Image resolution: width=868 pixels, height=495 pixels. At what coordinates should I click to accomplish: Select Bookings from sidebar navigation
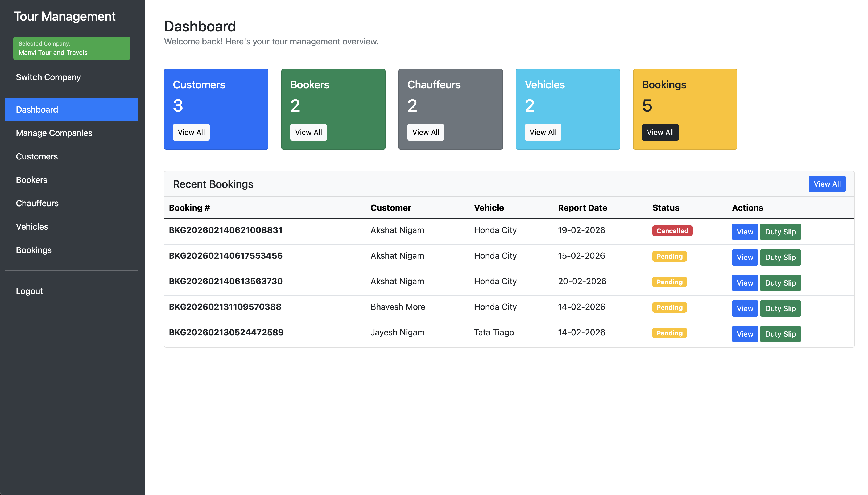[34, 250]
